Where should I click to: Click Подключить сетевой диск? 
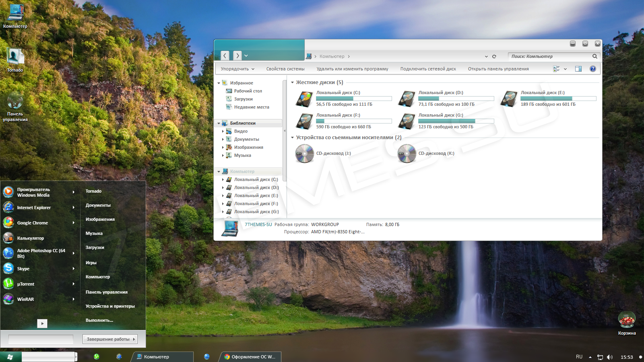428,69
